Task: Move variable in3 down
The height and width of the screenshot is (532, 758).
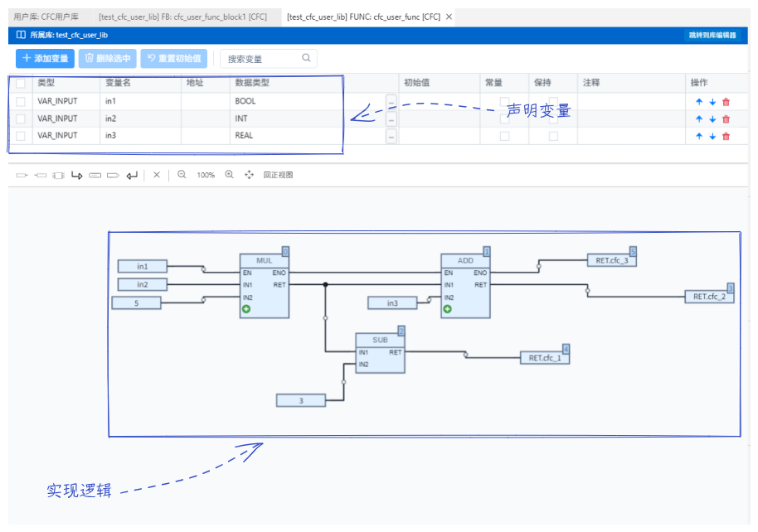Action: [712, 136]
